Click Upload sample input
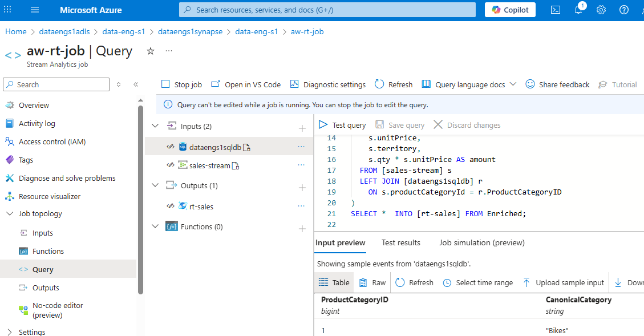 tap(564, 282)
